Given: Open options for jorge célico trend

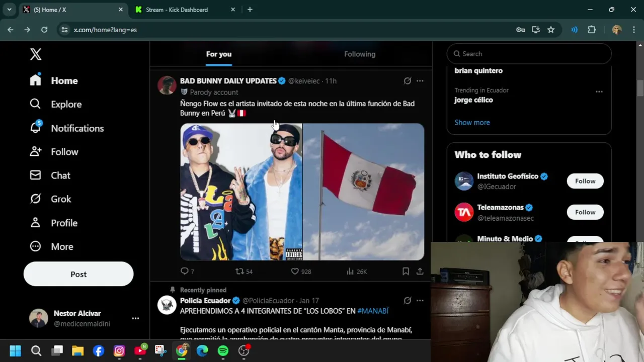Looking at the screenshot, I should coord(599,92).
